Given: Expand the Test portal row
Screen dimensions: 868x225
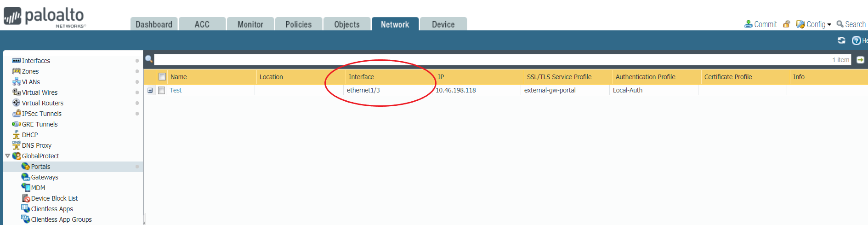Looking at the screenshot, I should (x=150, y=91).
